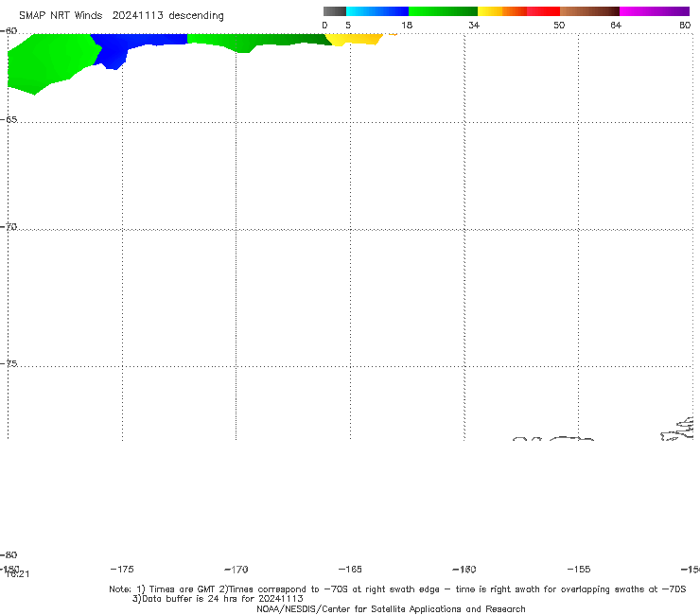Click the "-160" longitude label
Screen dimensions: 700x615
click(x=464, y=569)
